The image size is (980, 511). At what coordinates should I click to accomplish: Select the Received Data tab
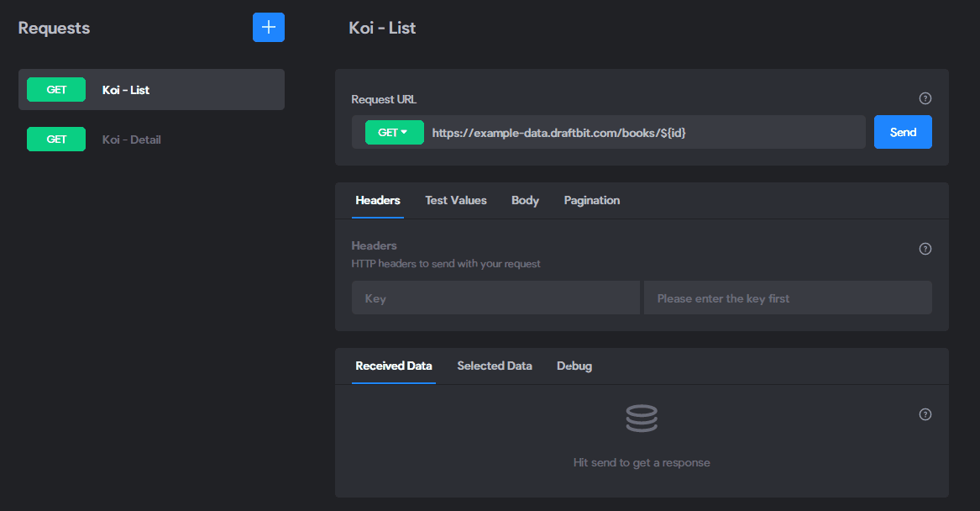(x=394, y=366)
